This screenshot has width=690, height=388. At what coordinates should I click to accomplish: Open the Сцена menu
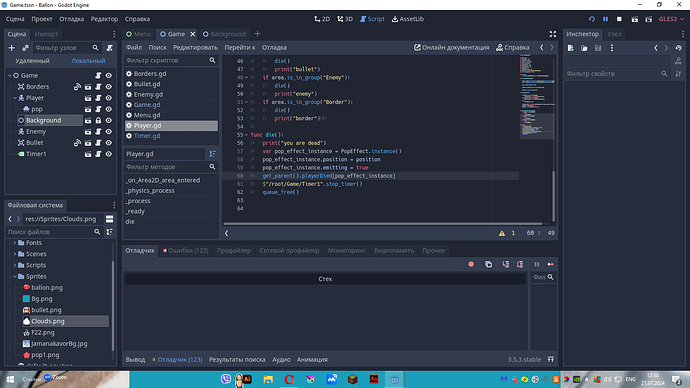click(15, 19)
